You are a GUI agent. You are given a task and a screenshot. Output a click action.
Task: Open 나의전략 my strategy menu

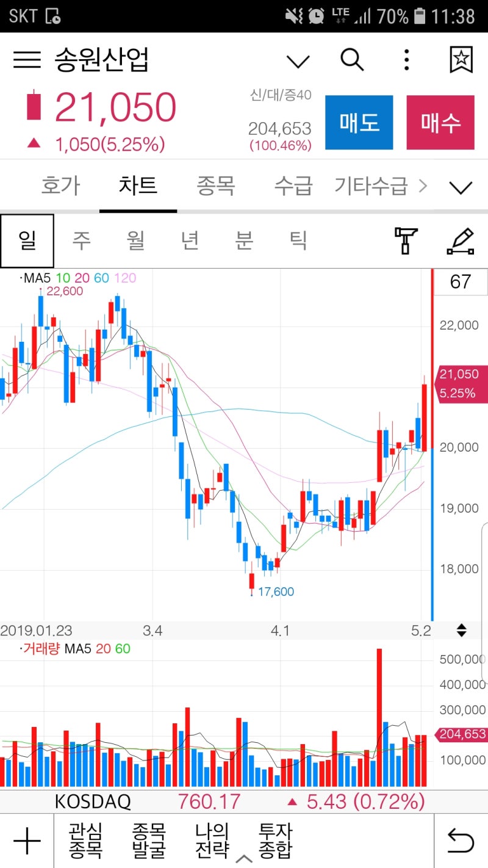point(212,841)
